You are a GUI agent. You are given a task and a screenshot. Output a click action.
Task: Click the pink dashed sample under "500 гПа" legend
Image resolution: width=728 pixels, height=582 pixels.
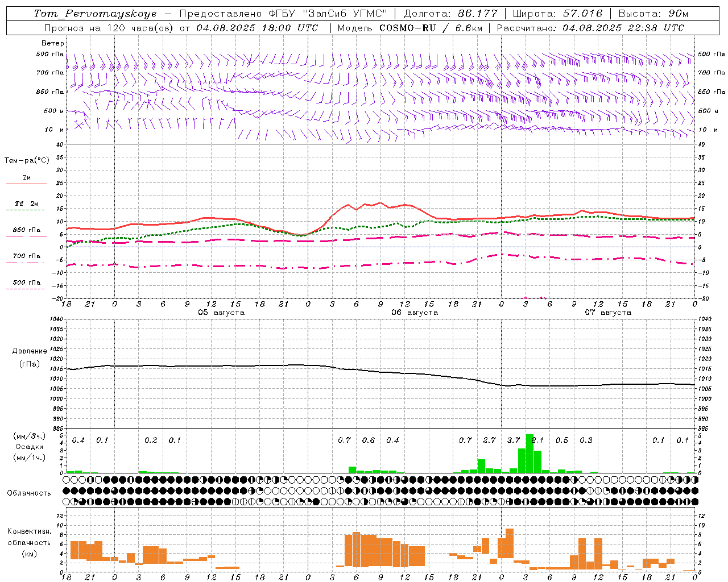25,289
